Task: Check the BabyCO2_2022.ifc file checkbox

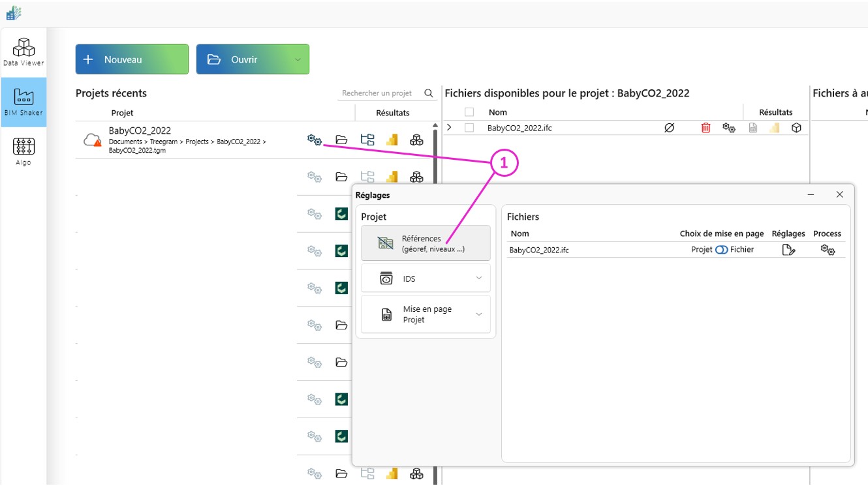Action: coord(469,129)
